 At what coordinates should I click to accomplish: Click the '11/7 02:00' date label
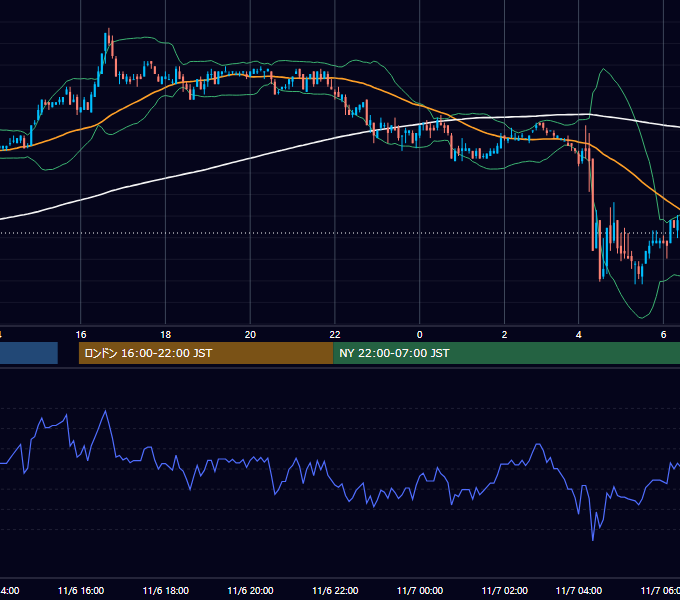[505, 590]
